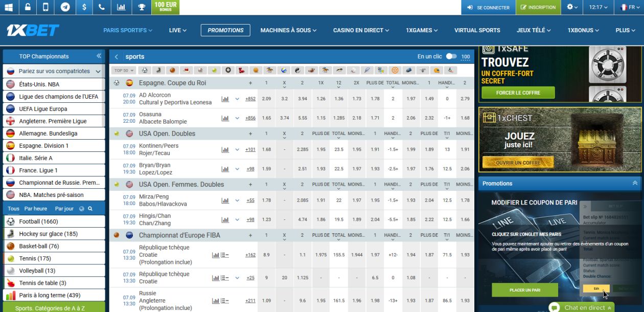644x312 pixels.
Task: Switch to Par heure tab
Action: pyautogui.click(x=36, y=209)
